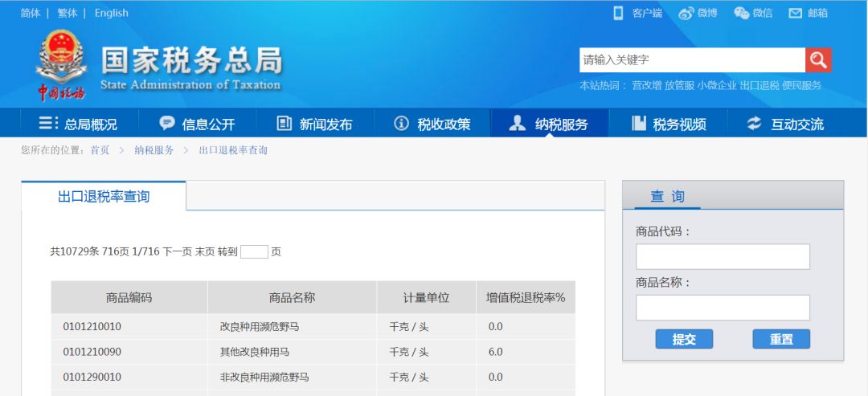This screenshot has width=868, height=396.
Task: Click the 小微企业 hot keyword
Action: 717,86
